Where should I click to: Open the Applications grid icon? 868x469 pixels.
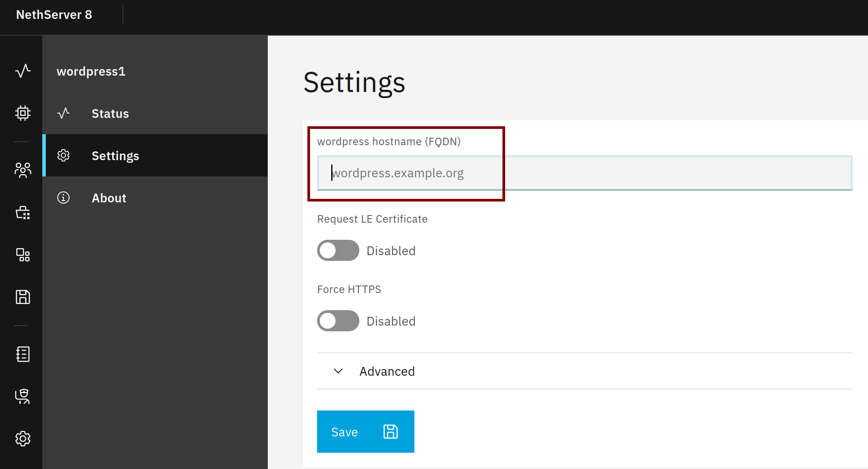pyautogui.click(x=22, y=255)
